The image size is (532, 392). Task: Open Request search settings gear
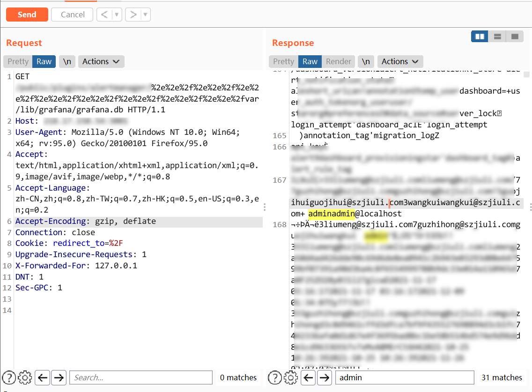25,377
